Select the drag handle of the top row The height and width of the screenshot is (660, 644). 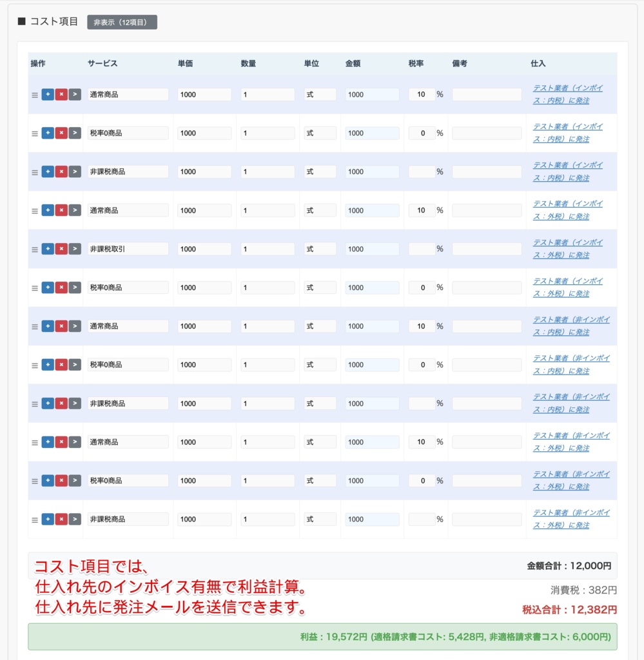coord(35,94)
